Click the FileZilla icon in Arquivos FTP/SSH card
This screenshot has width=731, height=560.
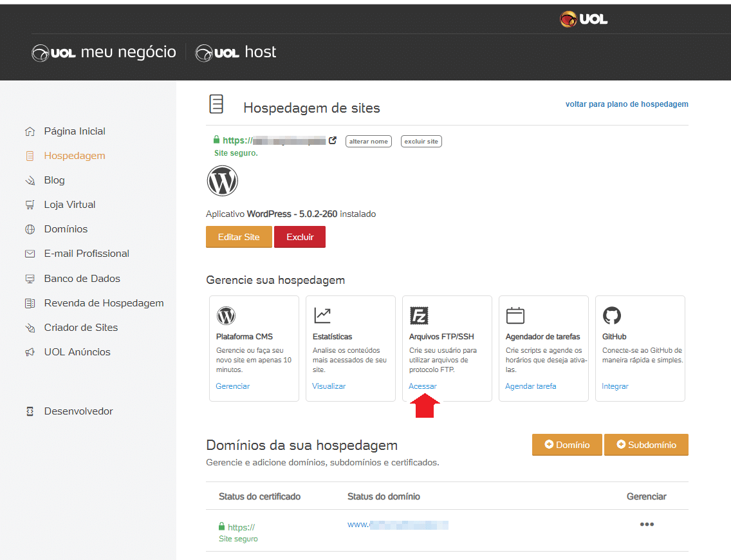coord(419,315)
